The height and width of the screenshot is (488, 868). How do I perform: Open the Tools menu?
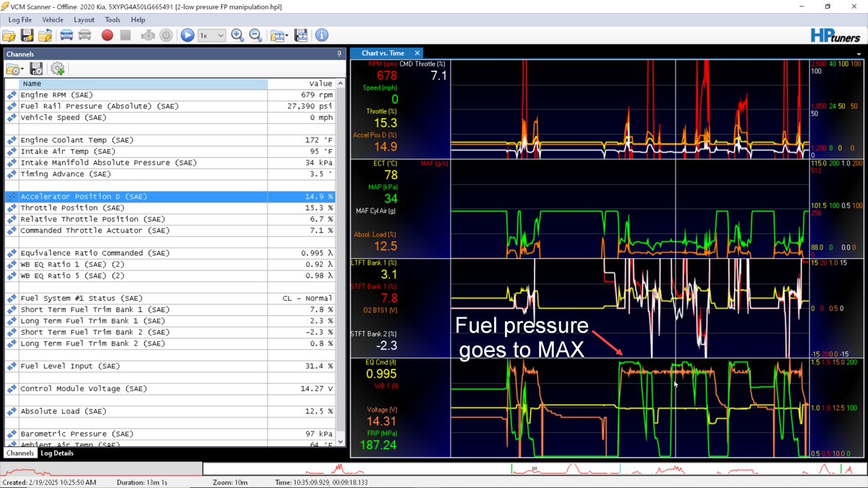112,20
